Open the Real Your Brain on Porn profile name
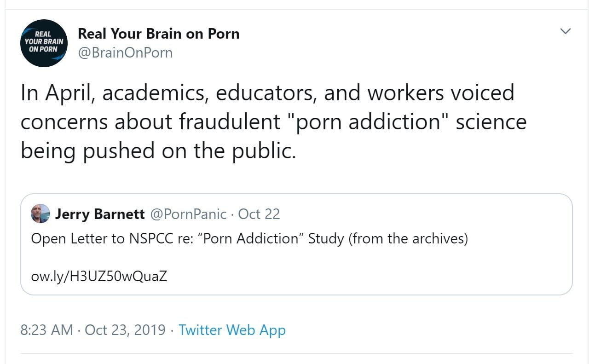Screen dimensions: 595x364 (x=159, y=34)
